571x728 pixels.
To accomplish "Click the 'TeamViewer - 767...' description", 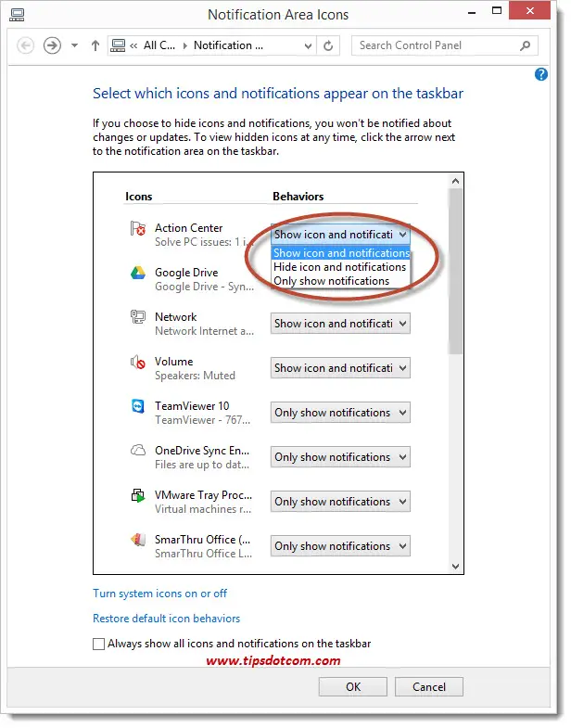I will point(202,420).
